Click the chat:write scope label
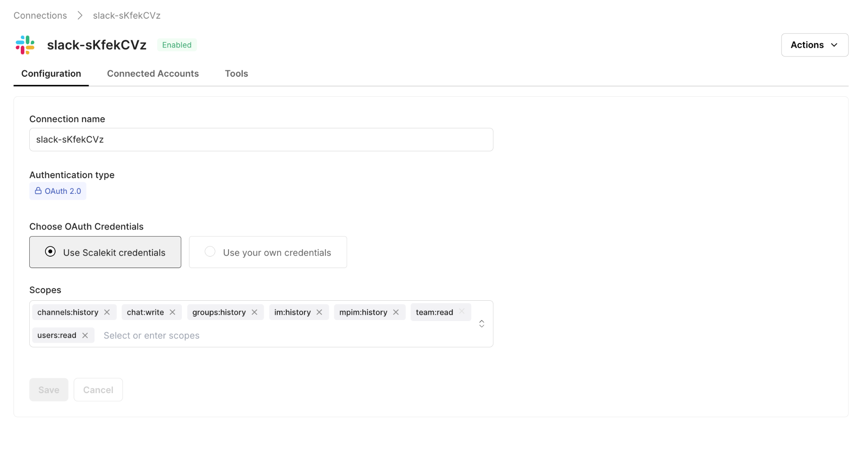 click(x=145, y=312)
